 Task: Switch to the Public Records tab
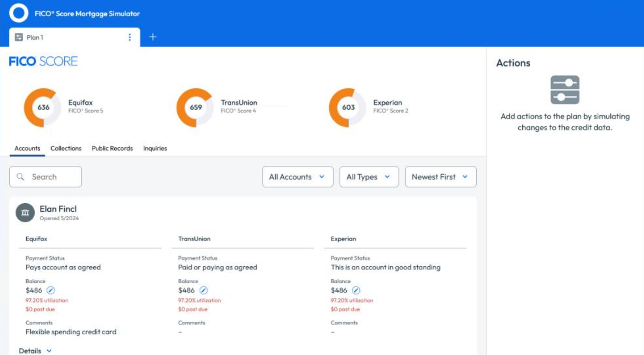(x=112, y=149)
